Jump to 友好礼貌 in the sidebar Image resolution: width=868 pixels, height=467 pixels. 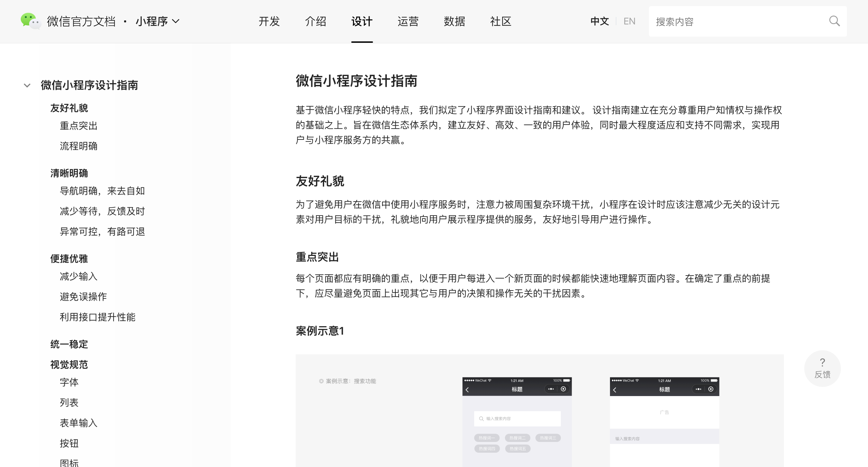click(69, 108)
